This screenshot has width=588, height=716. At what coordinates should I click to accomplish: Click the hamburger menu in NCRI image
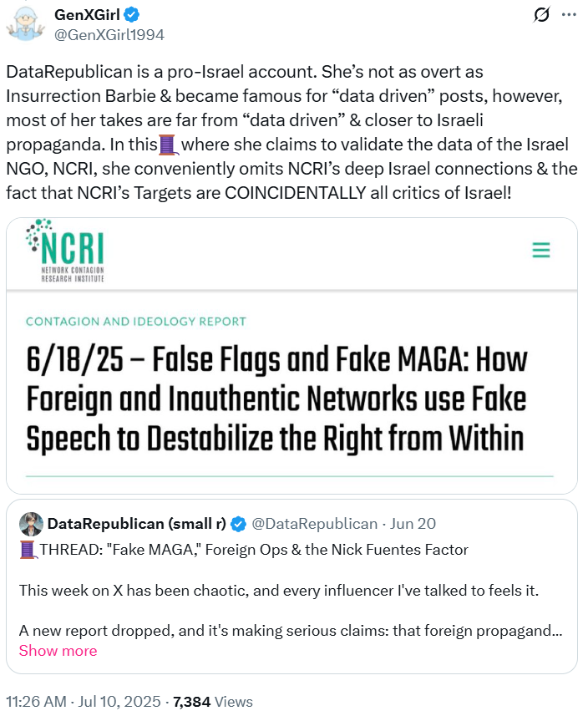pyautogui.click(x=541, y=250)
